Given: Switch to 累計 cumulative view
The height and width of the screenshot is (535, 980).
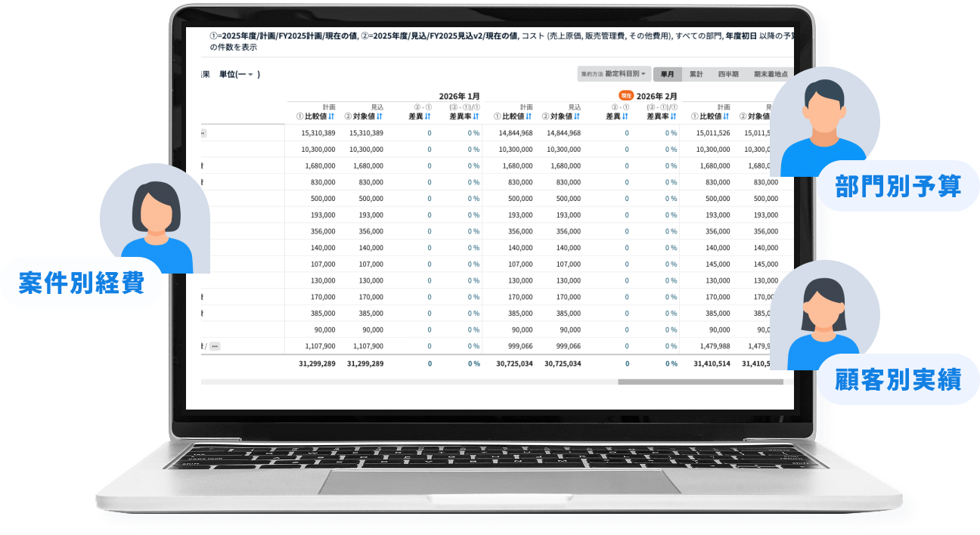Looking at the screenshot, I should [696, 74].
